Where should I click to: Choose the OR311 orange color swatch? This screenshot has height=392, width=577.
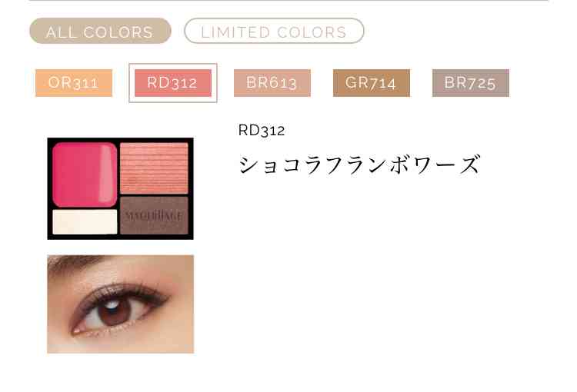(x=74, y=83)
